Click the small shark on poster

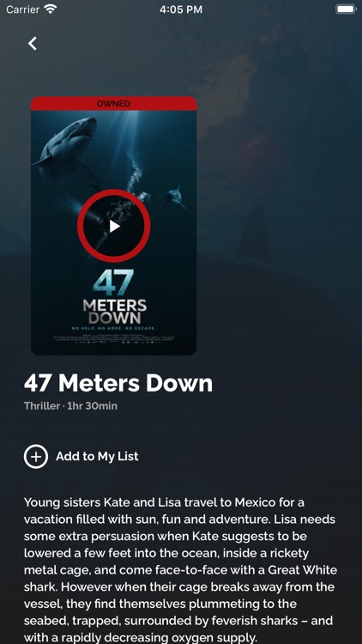[x=174, y=197]
